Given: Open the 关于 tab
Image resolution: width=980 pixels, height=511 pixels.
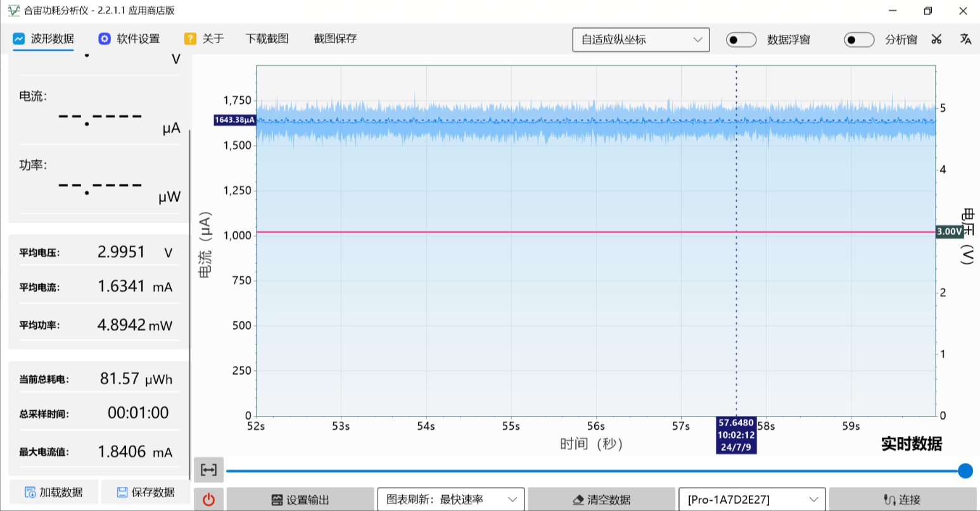Looking at the screenshot, I should (x=204, y=39).
